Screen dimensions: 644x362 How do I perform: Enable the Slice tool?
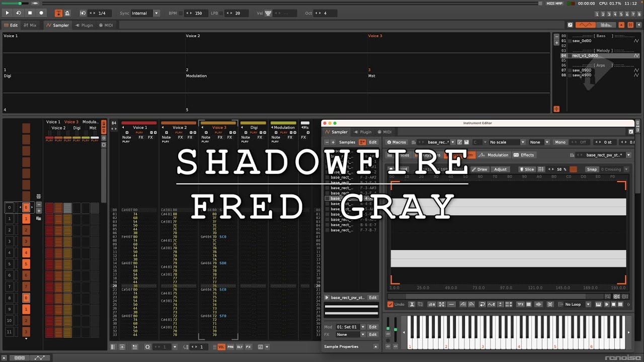pos(527,169)
